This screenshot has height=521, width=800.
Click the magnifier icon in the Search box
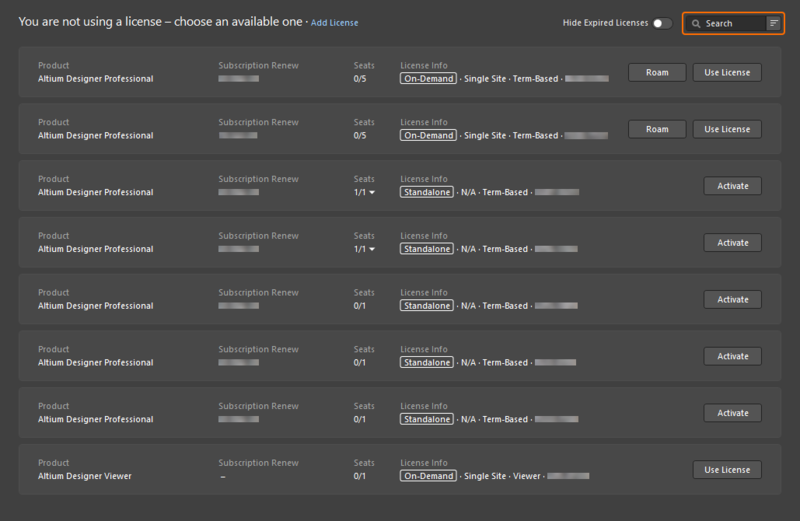[696, 23]
